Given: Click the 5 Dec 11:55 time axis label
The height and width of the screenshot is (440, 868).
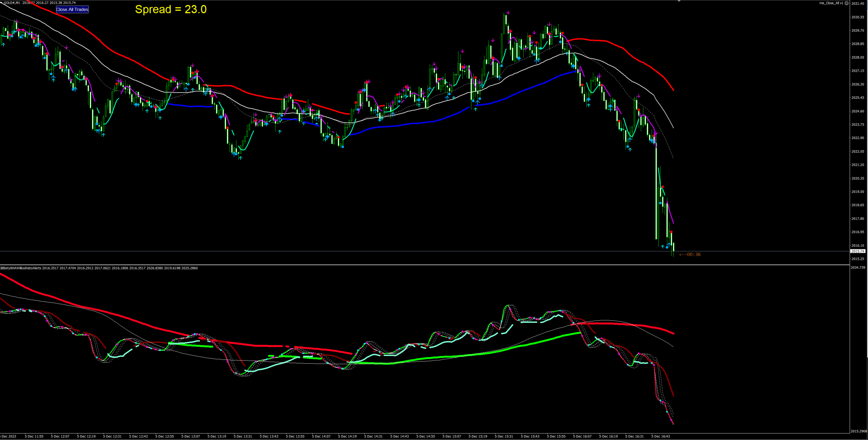Looking at the screenshot, I should pyautogui.click(x=34, y=436).
